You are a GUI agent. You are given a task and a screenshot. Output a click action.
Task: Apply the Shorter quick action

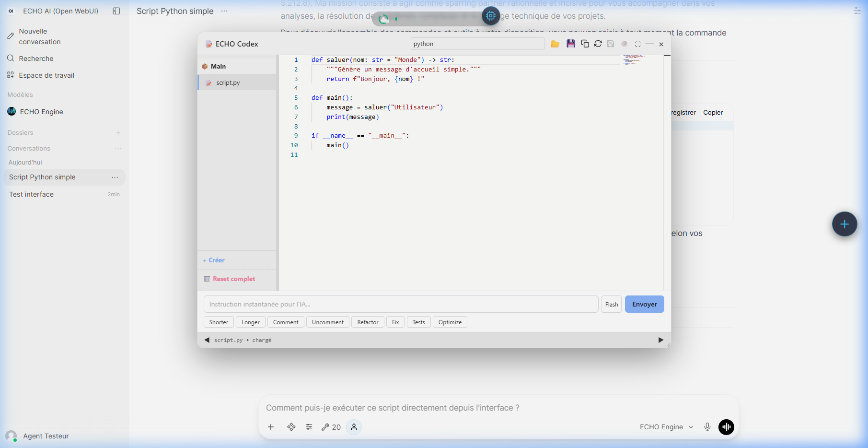[x=219, y=322]
